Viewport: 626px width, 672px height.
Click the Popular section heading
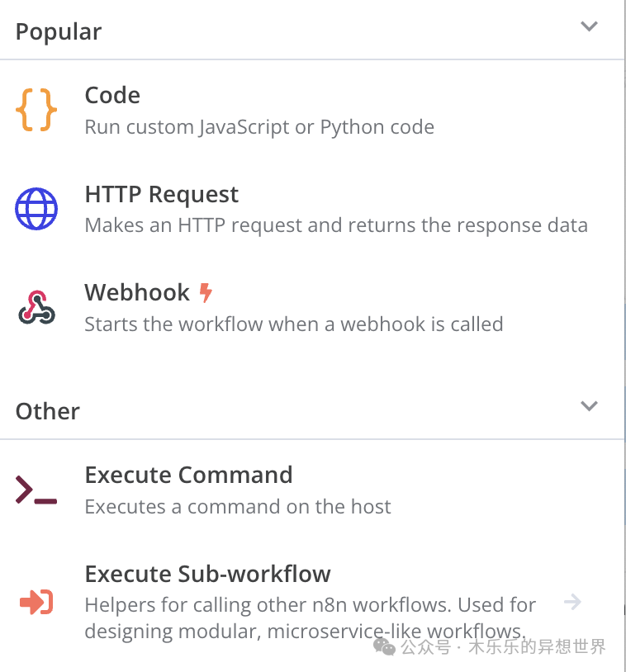pos(59,32)
